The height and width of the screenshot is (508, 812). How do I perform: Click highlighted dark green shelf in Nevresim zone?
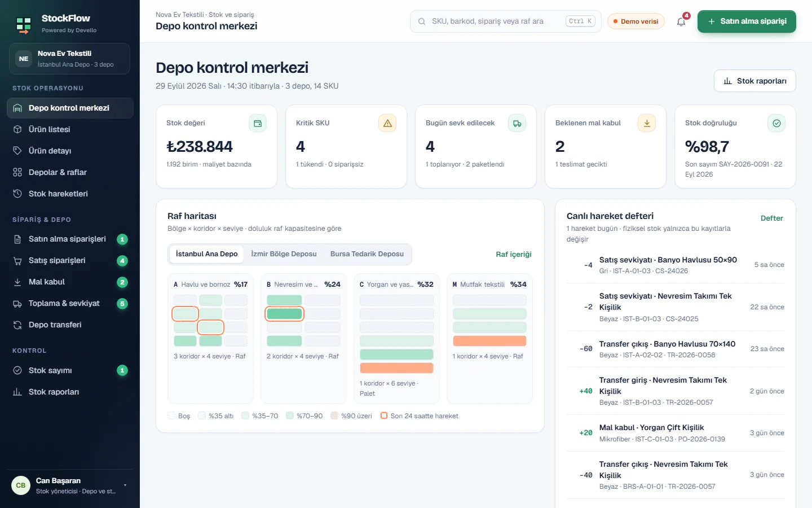(x=284, y=314)
